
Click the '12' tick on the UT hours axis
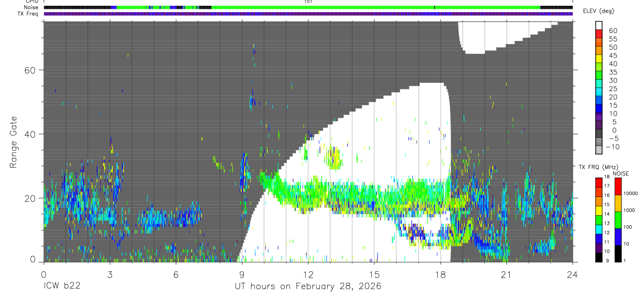click(308, 274)
